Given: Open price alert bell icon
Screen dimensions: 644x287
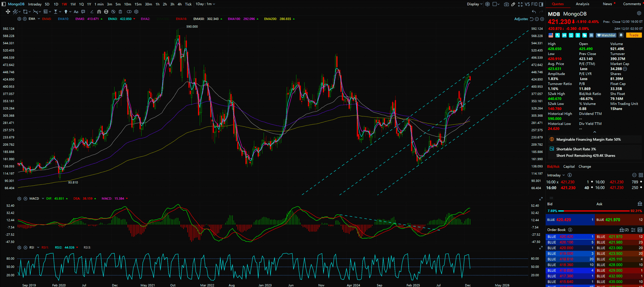Looking at the screenshot, I should click(x=621, y=35).
